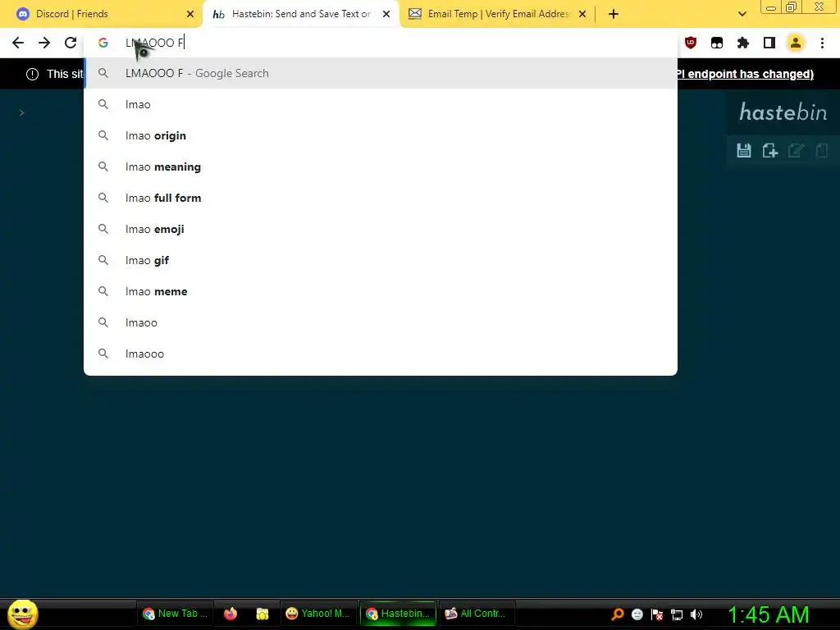Open the smiley face start button
The image size is (840, 630).
[22, 614]
